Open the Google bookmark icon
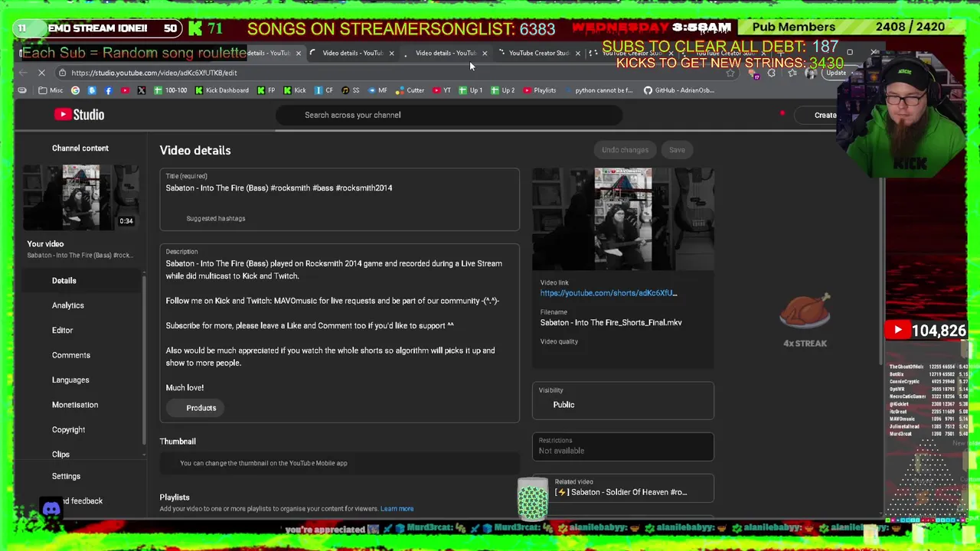 pos(75,90)
